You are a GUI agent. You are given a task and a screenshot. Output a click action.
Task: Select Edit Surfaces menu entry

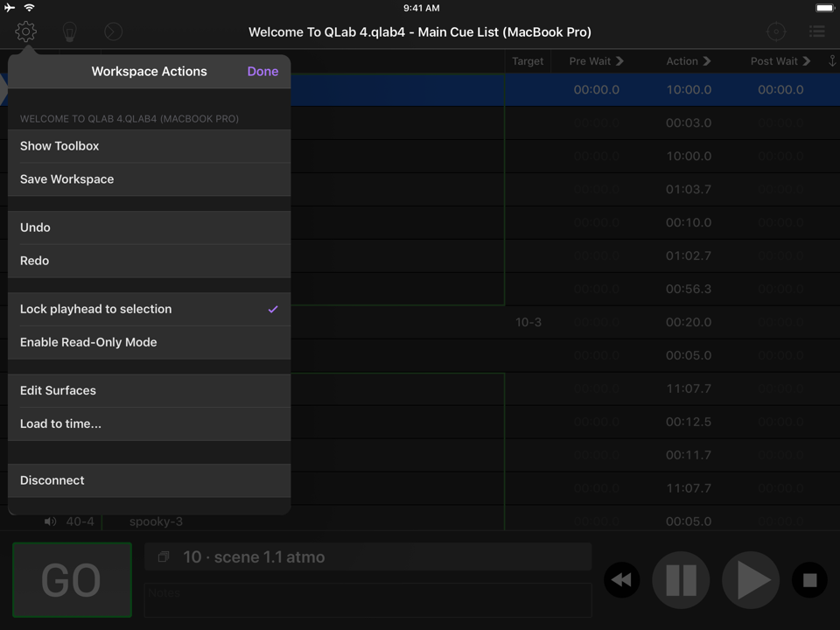(x=149, y=390)
